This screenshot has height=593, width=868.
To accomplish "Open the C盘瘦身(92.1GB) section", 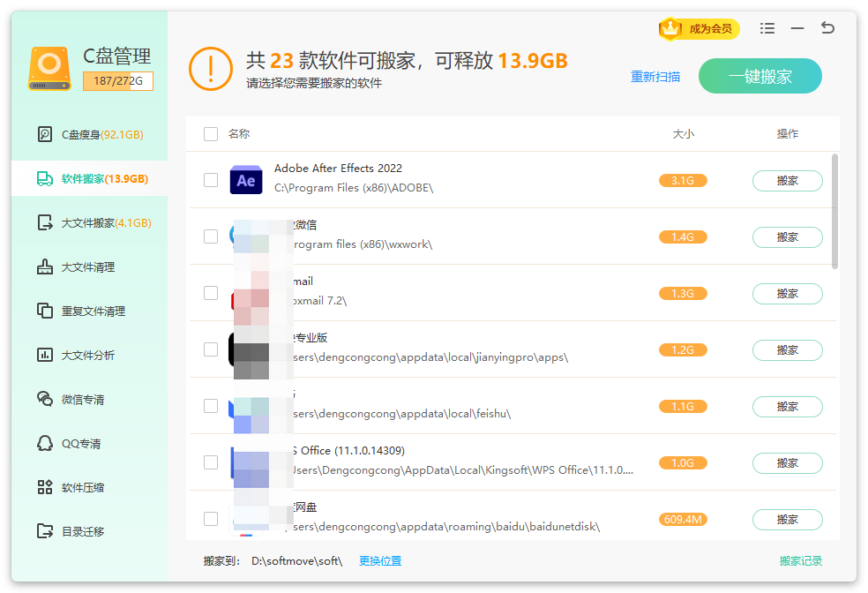I will click(x=89, y=134).
